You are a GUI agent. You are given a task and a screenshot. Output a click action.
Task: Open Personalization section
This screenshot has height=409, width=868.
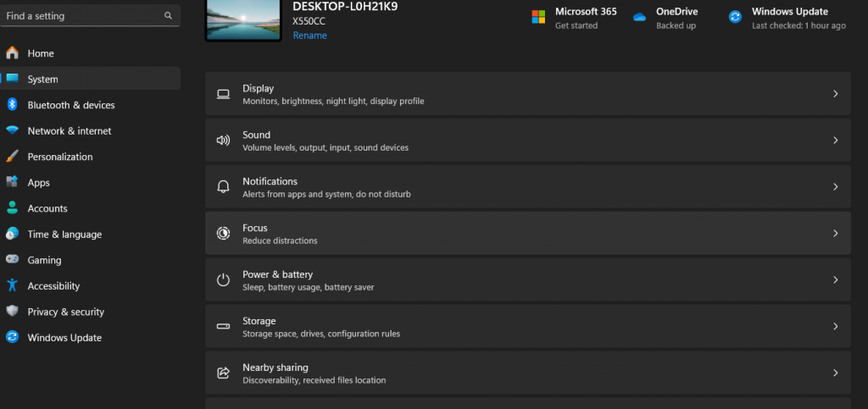90,157
